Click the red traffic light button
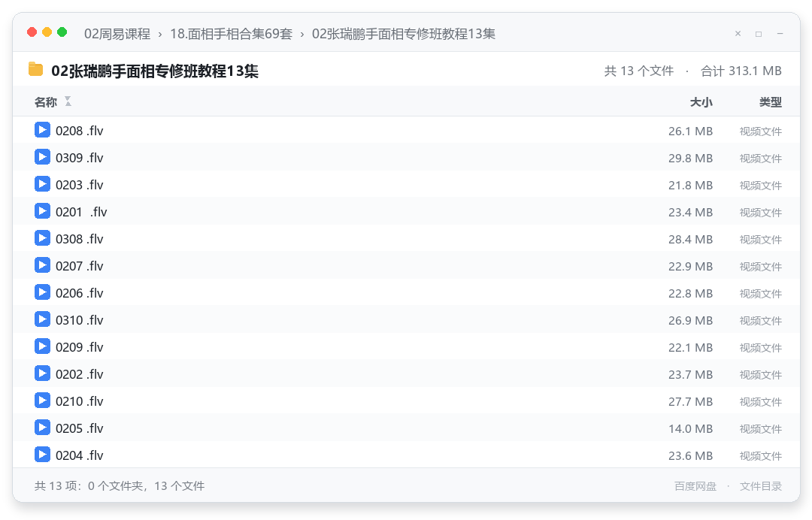 click(x=32, y=32)
